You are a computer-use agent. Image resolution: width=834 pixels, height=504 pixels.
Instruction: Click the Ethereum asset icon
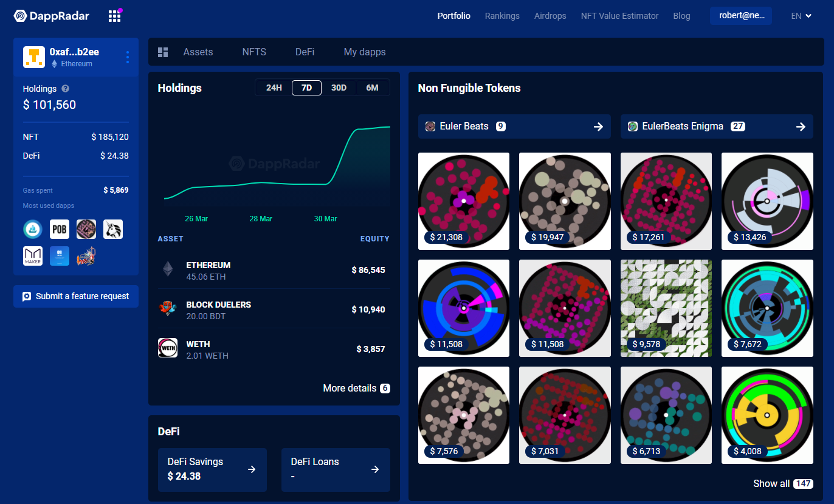167,269
